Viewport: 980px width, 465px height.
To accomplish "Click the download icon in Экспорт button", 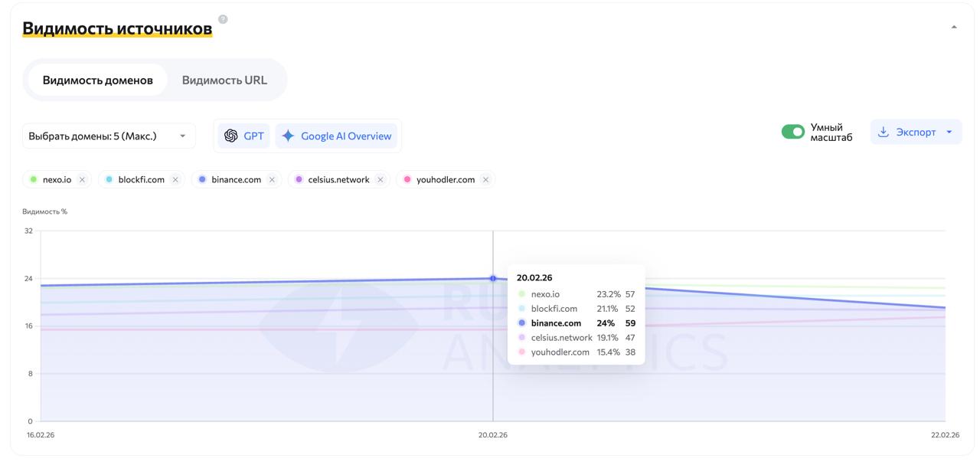I will point(883,132).
